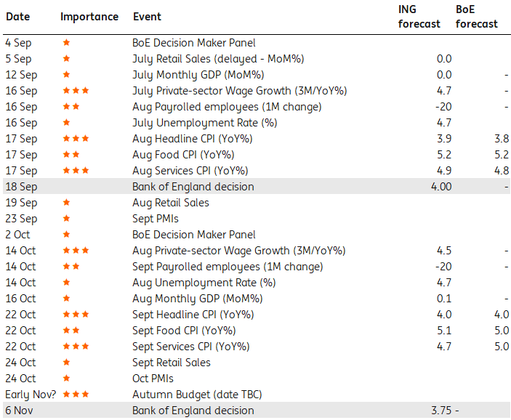511x420 pixels.
Task: Select the Event column header
Action: coord(148,17)
